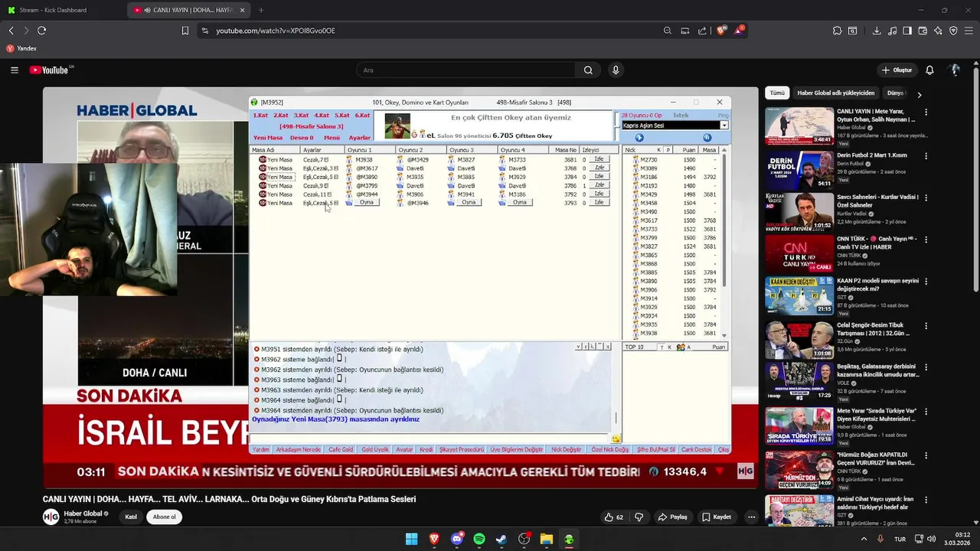Click Canlı Destek button
Image resolution: width=980 pixels, height=551 pixels.
(697, 450)
